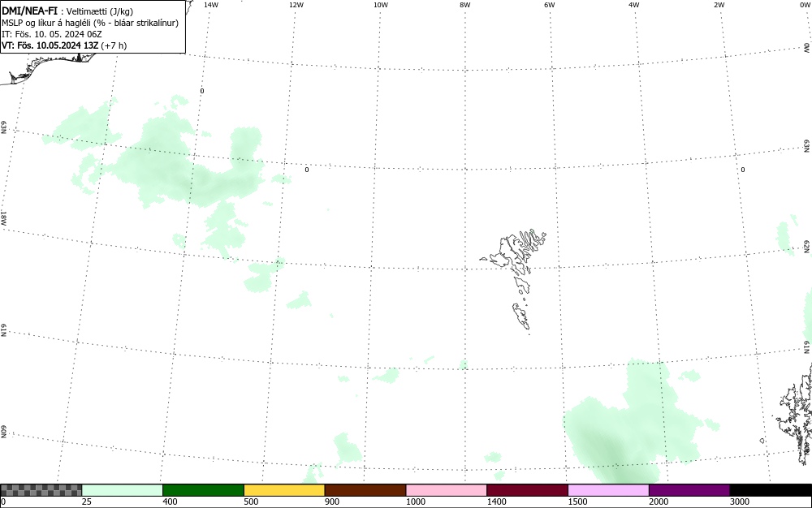
Task: Click the 61N label on right edge
Action: [807, 347]
